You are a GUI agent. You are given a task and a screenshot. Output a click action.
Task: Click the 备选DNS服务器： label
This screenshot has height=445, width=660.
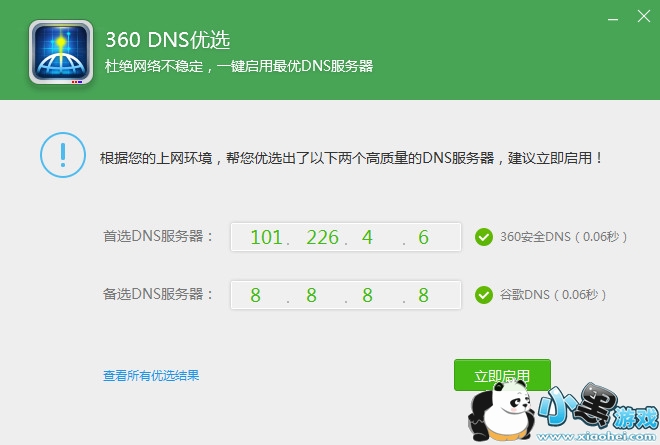[158, 294]
